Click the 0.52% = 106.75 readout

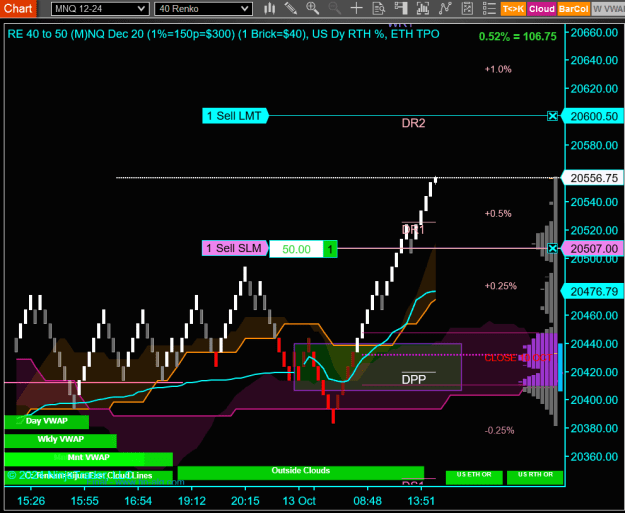(517, 36)
